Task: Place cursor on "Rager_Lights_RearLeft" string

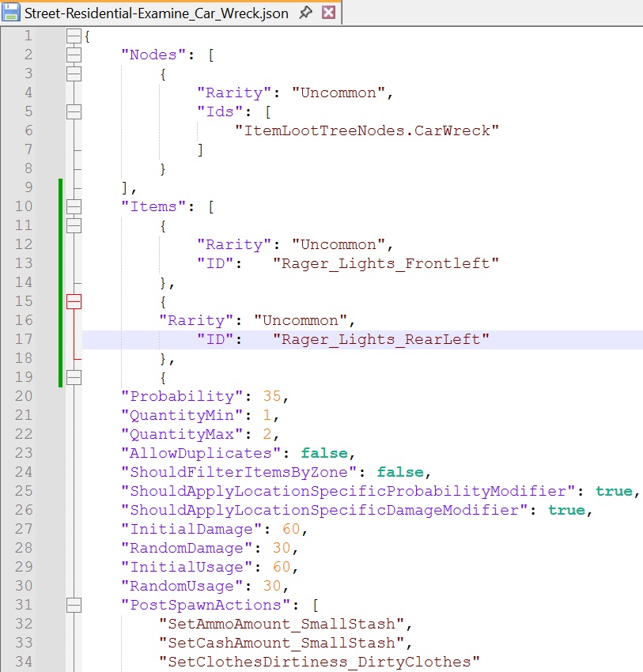Action: tap(381, 339)
